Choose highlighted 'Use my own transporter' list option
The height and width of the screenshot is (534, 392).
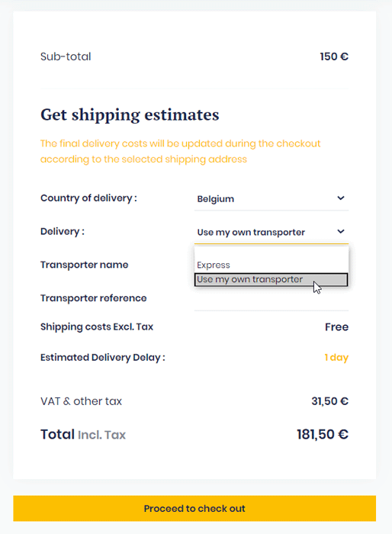click(271, 280)
